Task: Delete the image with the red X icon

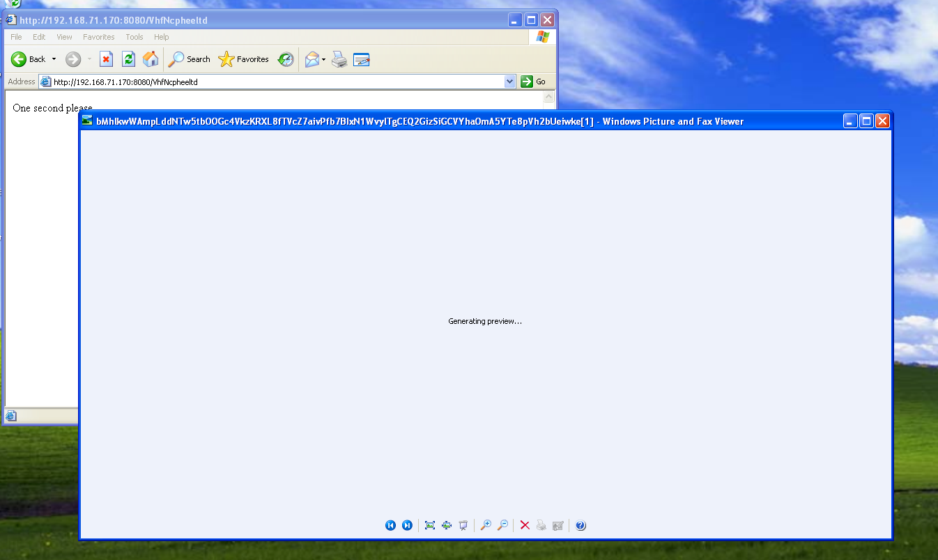Action: click(x=525, y=525)
